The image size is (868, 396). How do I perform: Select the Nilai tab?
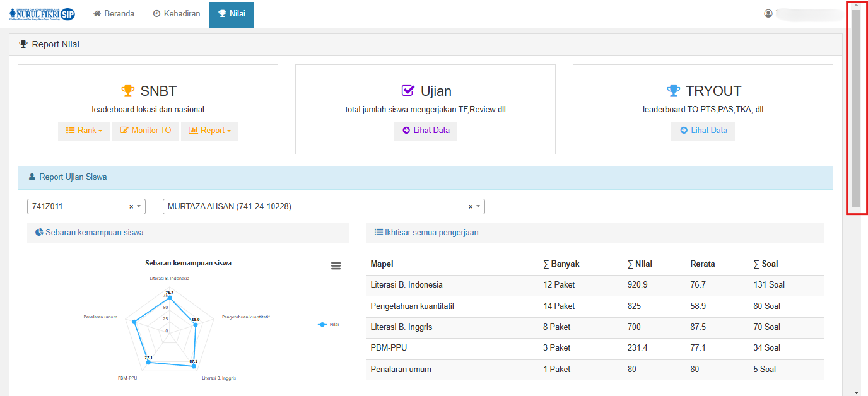pos(231,14)
